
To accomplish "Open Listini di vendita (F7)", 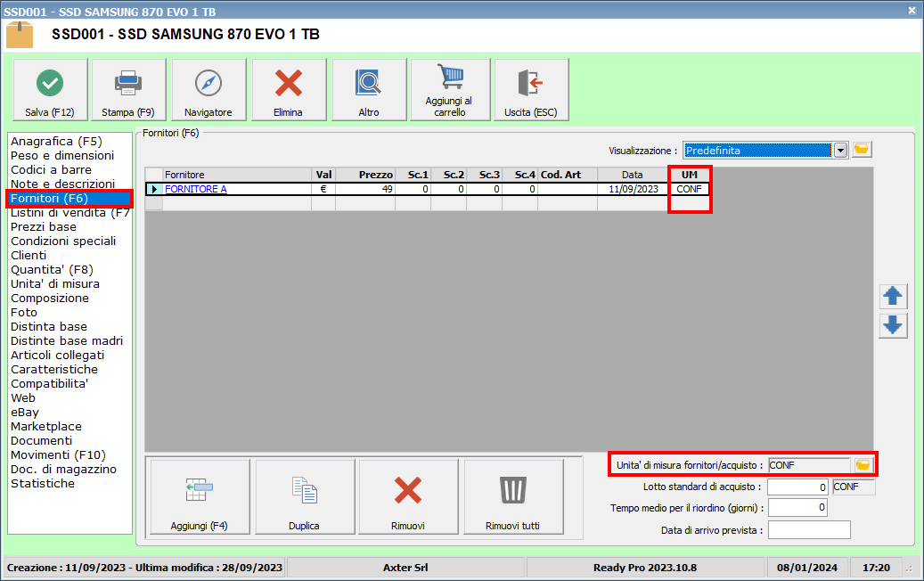I will tap(70, 213).
